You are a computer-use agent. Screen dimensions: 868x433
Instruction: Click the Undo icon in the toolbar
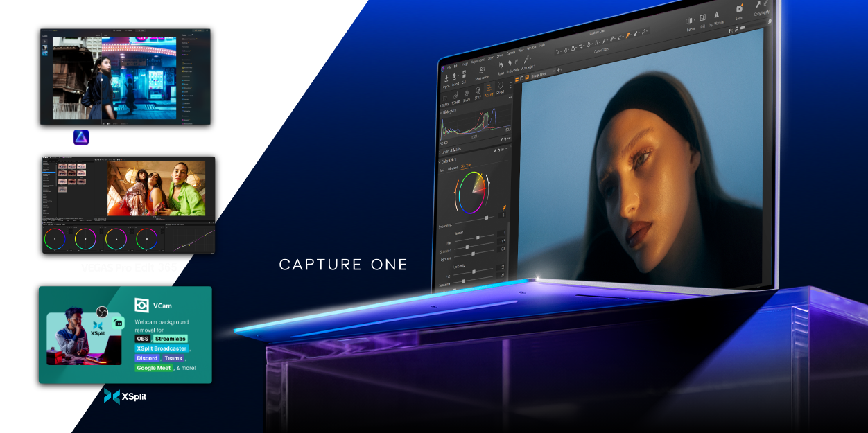510,62
